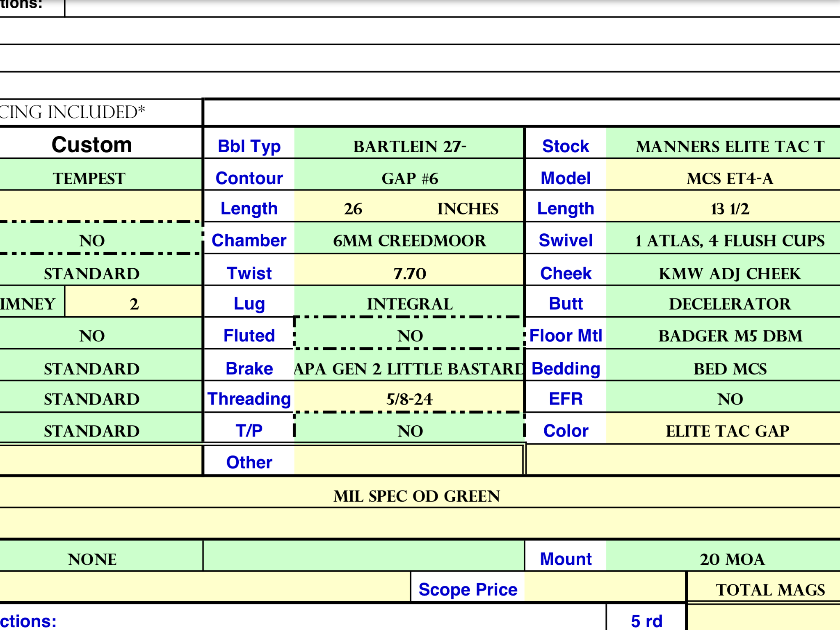Click the stock length '13 1/2'
This screenshot has height=630, width=840.
pyautogui.click(x=723, y=206)
